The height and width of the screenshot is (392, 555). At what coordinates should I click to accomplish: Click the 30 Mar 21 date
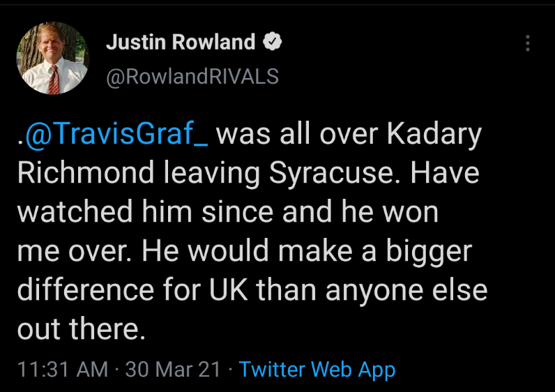click(173, 369)
